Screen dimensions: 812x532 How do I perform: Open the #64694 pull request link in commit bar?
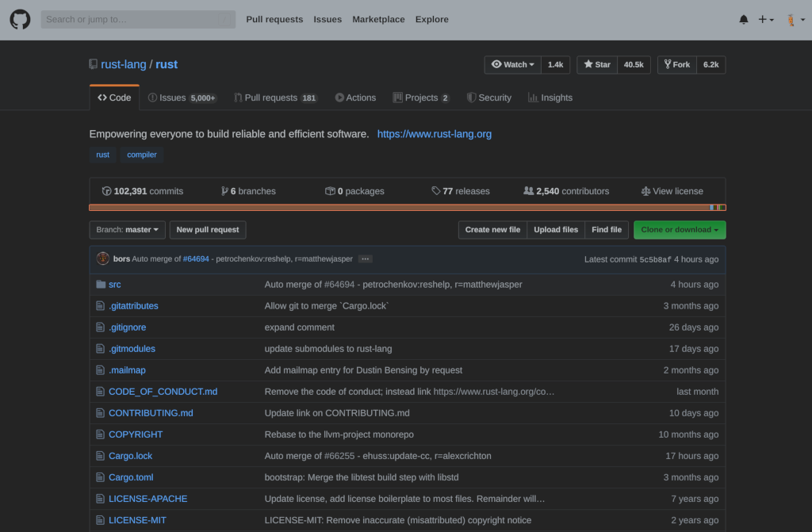(196, 259)
